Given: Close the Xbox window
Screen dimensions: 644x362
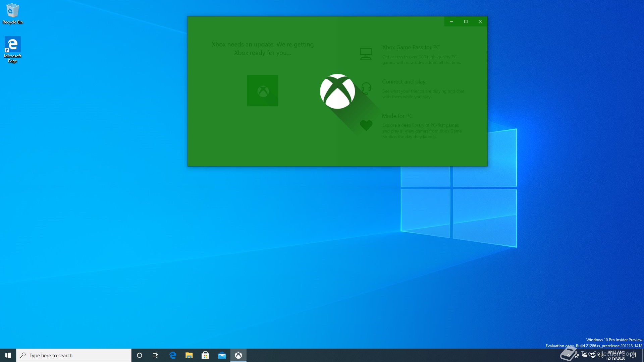Looking at the screenshot, I should click(x=480, y=21).
